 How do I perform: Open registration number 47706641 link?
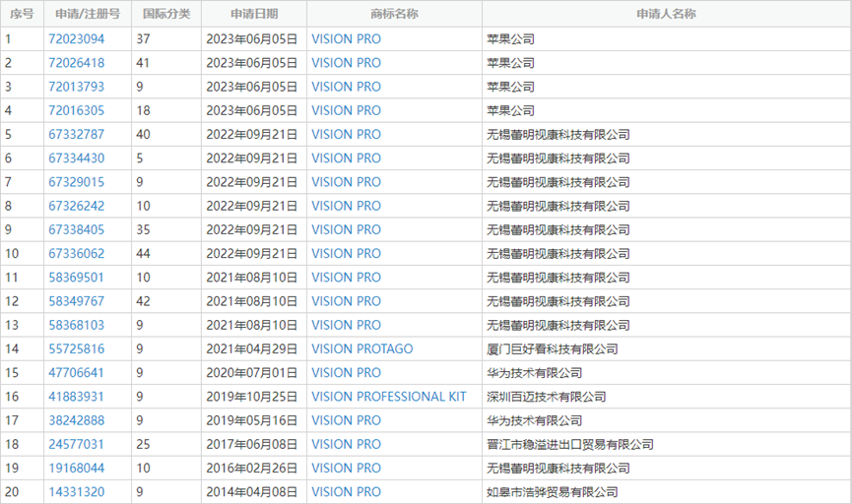point(76,373)
